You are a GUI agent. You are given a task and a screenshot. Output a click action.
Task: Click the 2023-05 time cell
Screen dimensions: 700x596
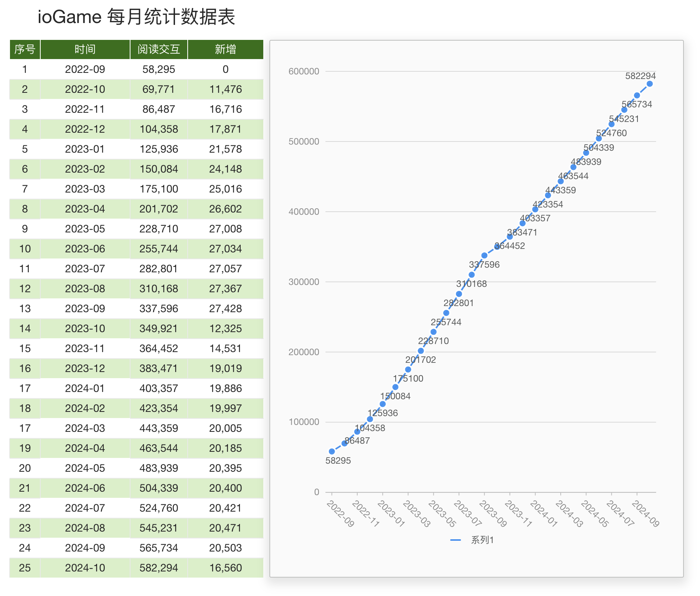(85, 229)
